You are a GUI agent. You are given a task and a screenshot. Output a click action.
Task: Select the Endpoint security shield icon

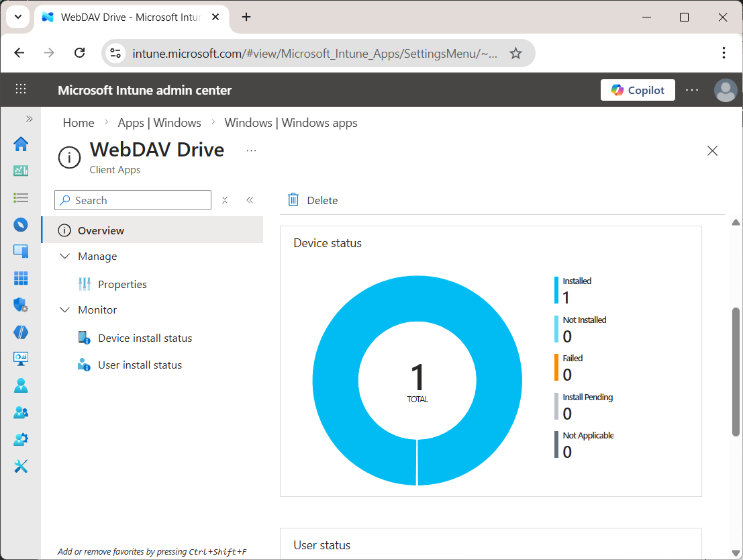(21, 305)
